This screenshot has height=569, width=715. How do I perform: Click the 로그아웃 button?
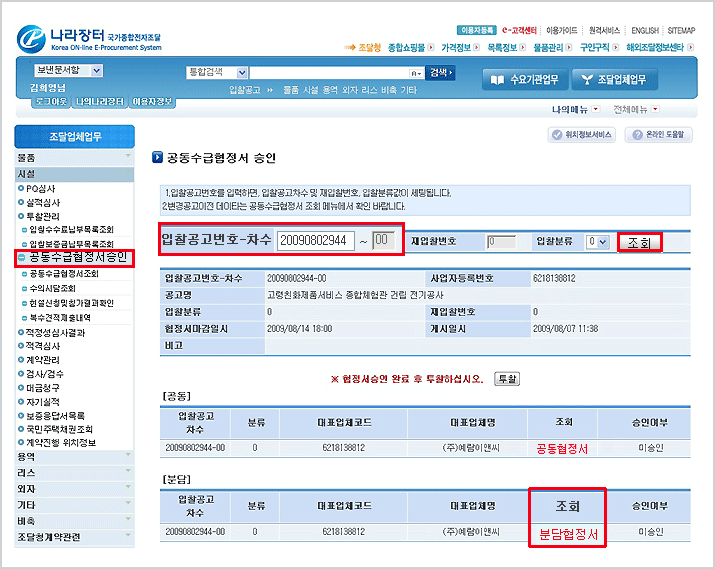(x=50, y=102)
